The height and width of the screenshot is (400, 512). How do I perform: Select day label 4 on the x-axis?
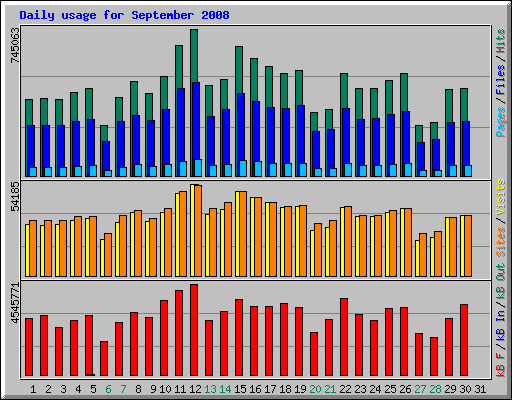tap(78, 389)
